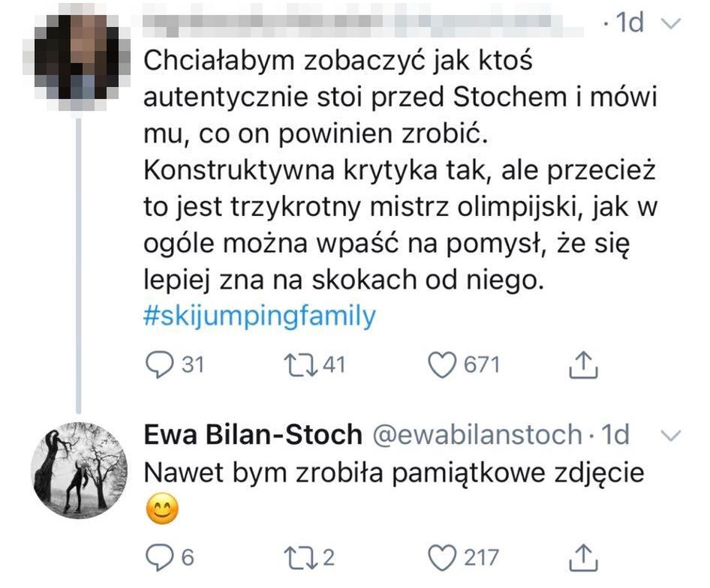The image size is (710, 588).
Task: Open Ewa Bilan-Stoch's tree-photo avatar
Action: 78,470
